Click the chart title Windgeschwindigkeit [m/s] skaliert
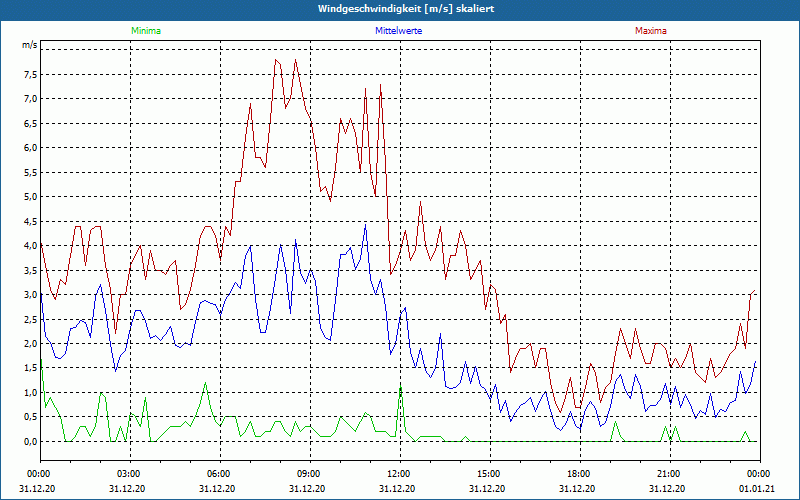 coord(406,9)
